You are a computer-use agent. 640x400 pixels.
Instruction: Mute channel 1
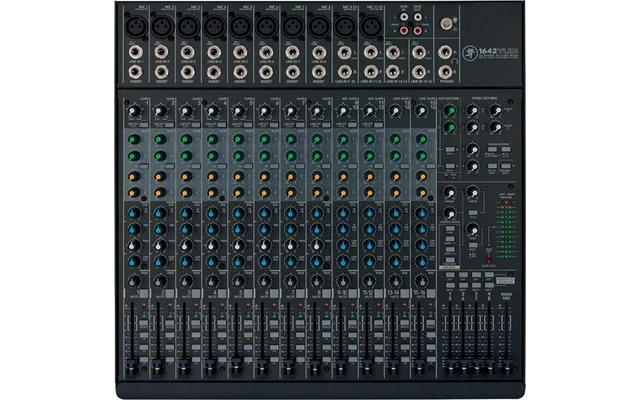[x=144, y=293]
